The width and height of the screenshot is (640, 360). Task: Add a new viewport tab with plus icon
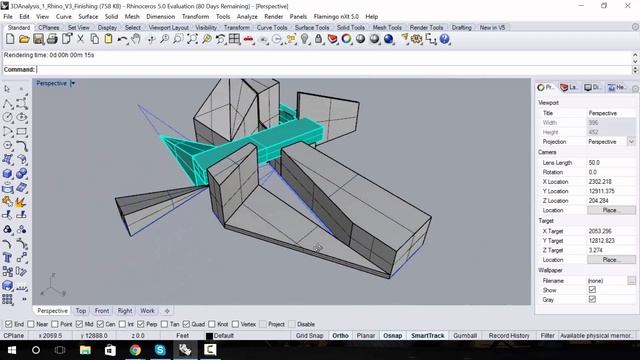(x=167, y=311)
